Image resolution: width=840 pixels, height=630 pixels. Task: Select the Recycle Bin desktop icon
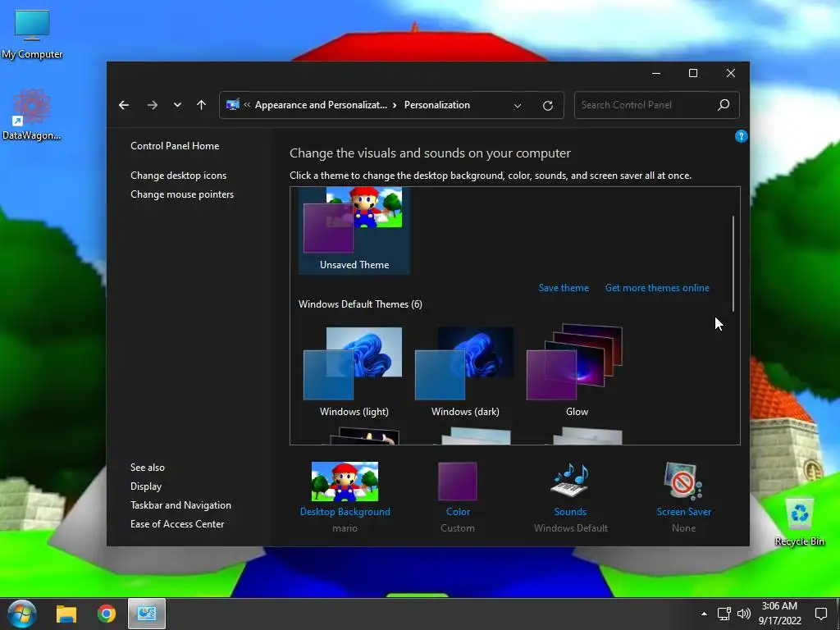click(x=799, y=522)
